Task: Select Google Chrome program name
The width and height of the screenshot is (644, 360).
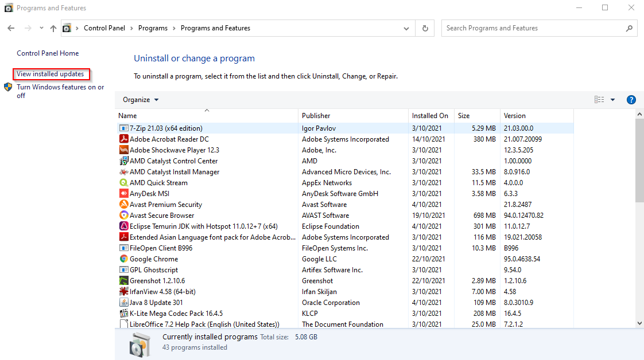Action: click(154, 259)
